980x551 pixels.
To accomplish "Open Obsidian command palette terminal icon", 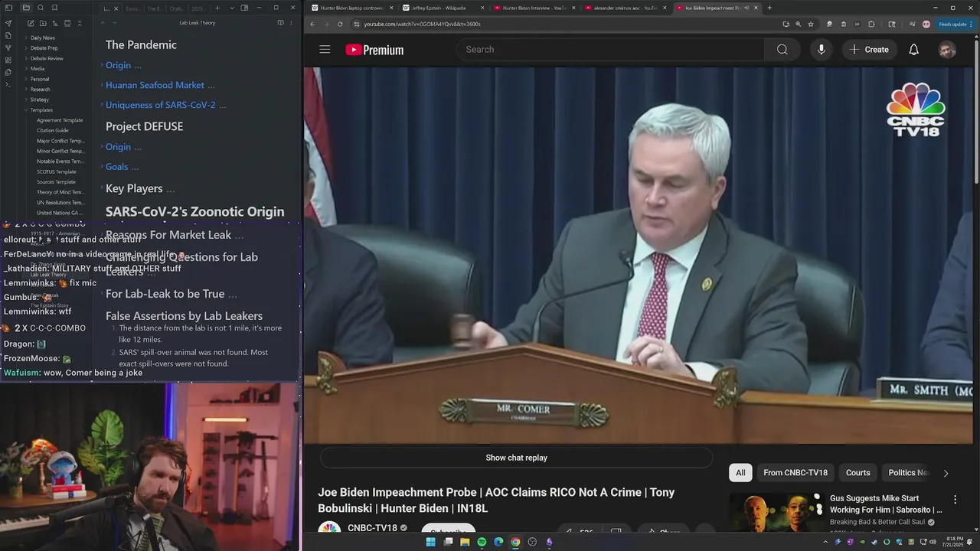I will [x=8, y=84].
